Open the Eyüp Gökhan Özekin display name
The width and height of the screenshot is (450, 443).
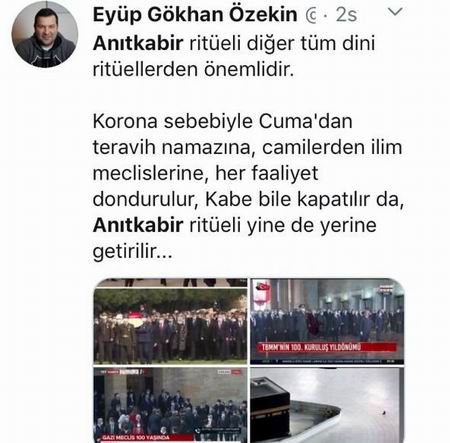[x=195, y=15]
